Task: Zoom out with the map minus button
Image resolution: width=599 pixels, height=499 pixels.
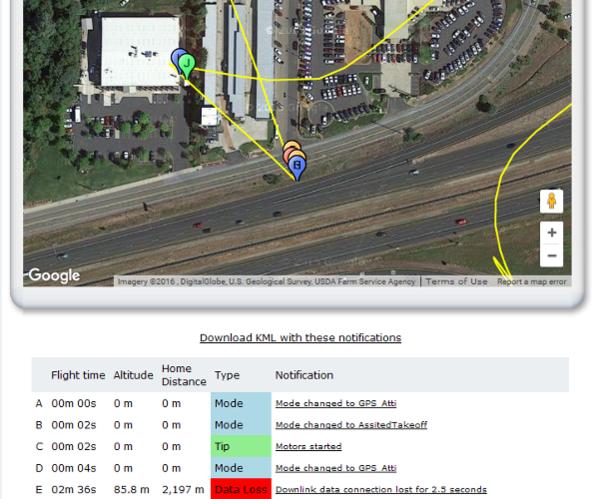Action: (x=551, y=256)
